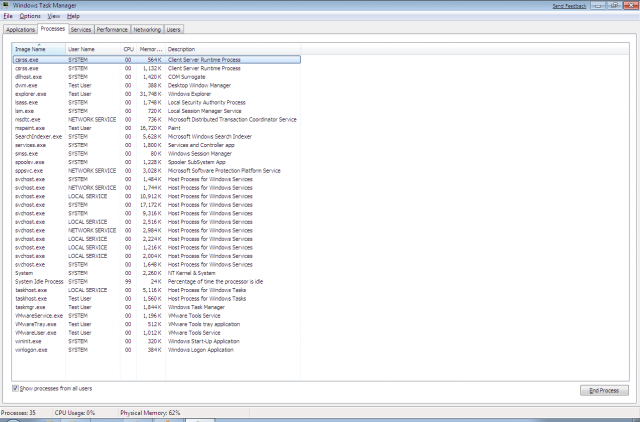
Task: Select the VMwareUser.exe process row
Action: (157, 333)
